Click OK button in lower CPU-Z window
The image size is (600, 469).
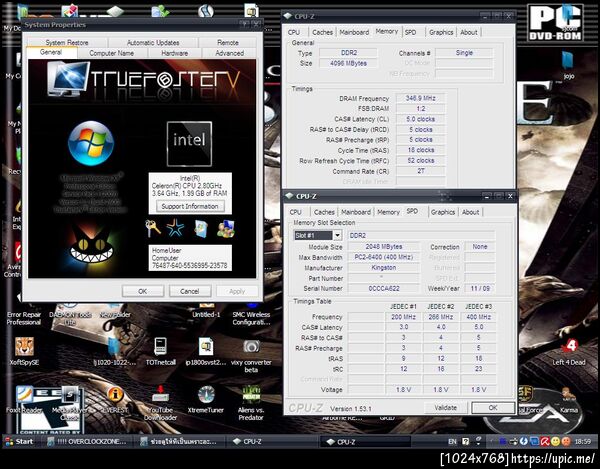[493, 407]
